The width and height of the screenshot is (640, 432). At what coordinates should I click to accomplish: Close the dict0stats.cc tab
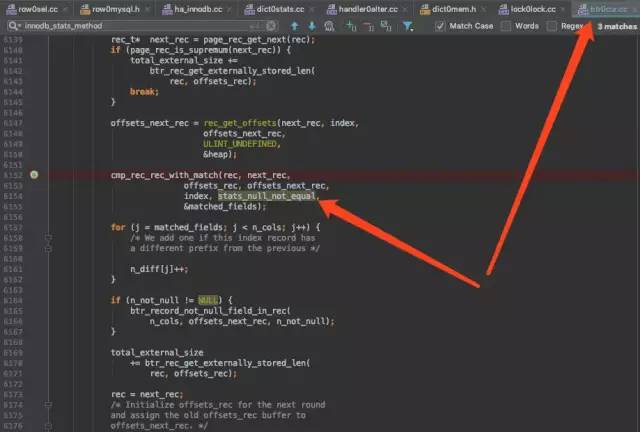pos(311,9)
